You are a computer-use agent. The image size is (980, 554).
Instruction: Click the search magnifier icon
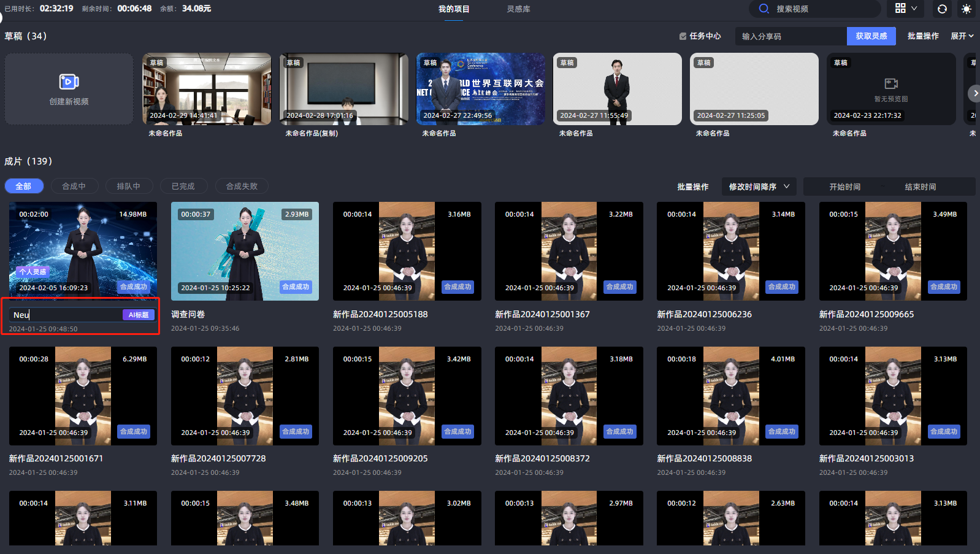pyautogui.click(x=764, y=9)
